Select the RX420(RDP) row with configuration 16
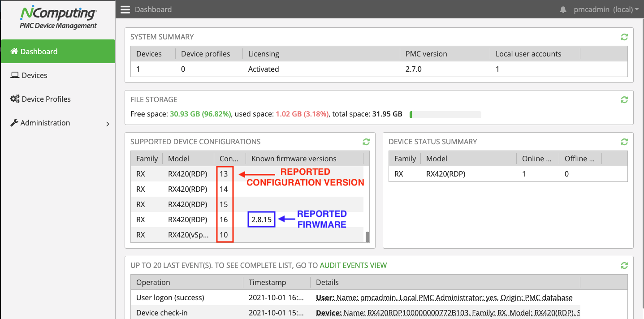 tap(247, 220)
